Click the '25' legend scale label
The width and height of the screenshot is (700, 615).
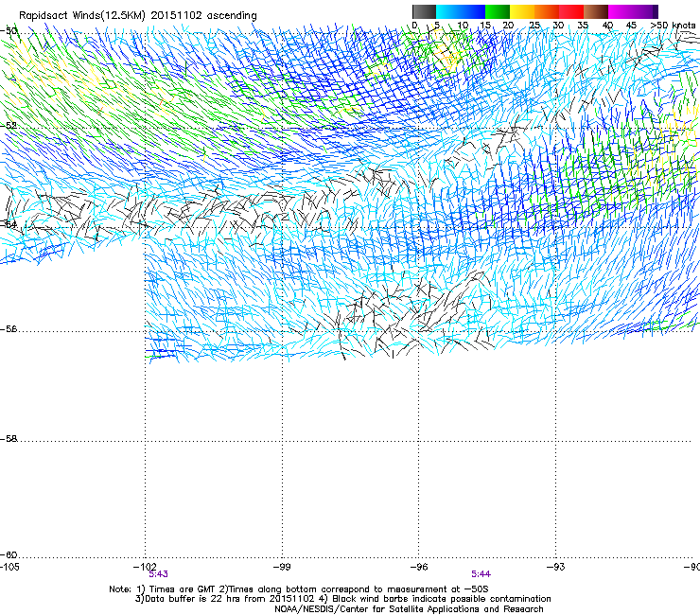534,26
